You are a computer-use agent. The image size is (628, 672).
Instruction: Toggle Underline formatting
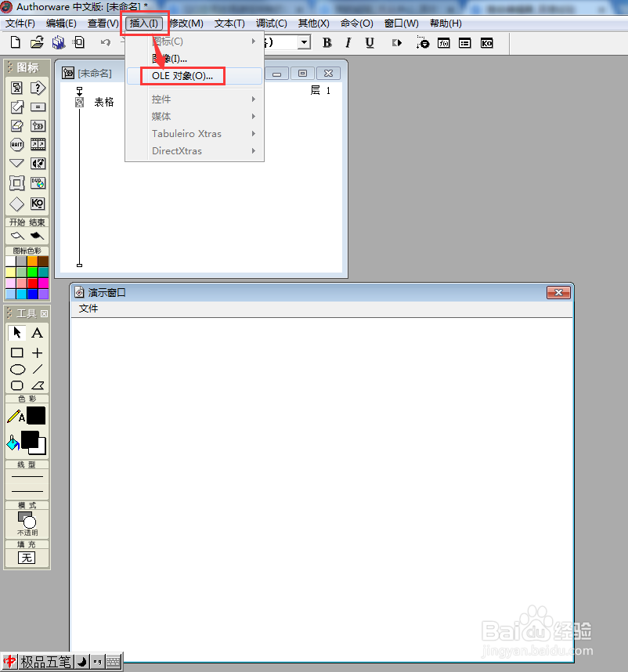click(x=370, y=43)
